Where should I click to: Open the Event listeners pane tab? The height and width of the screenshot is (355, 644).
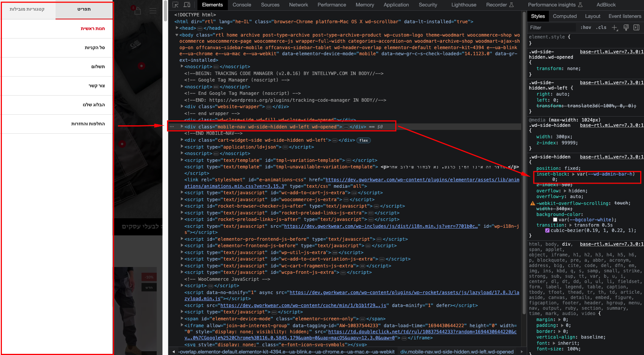point(625,16)
